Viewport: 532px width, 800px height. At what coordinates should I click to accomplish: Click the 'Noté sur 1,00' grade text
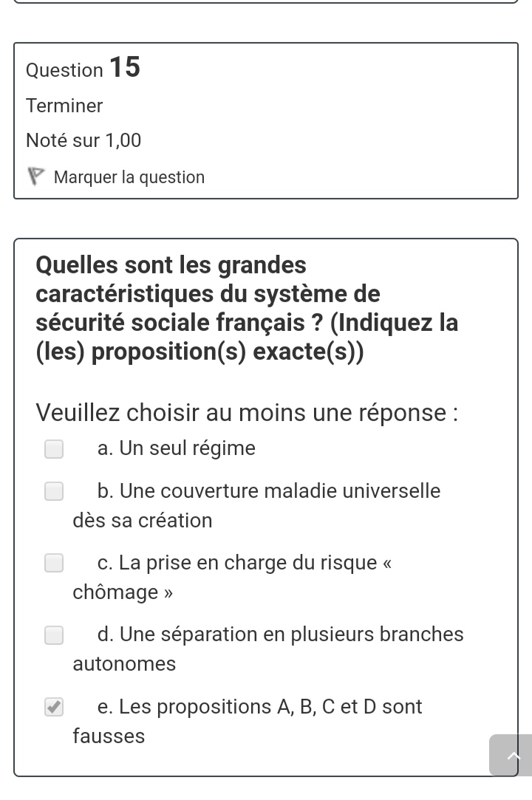[83, 140]
